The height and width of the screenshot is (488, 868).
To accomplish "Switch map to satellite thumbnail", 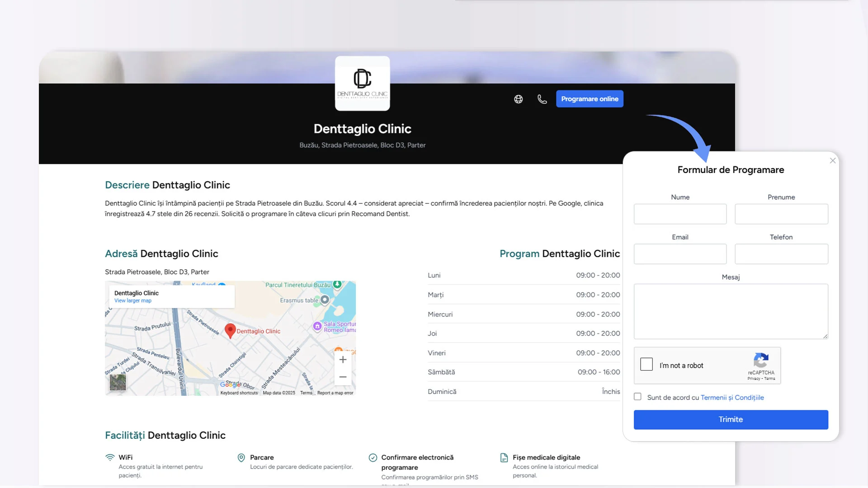I will click(118, 383).
